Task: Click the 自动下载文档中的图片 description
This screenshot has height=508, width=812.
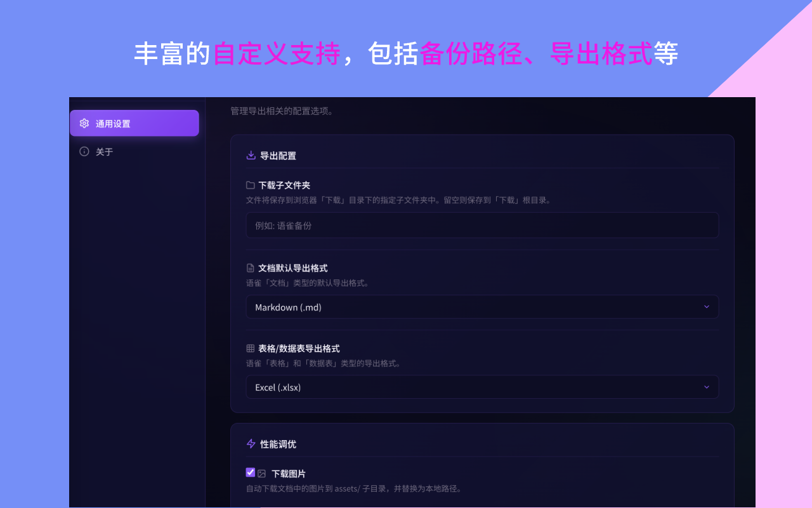Action: click(354, 489)
